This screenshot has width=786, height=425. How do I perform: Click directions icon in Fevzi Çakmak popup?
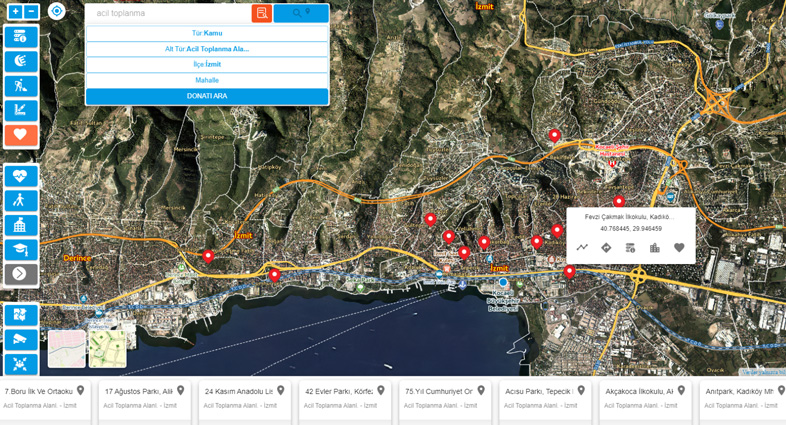coord(606,248)
